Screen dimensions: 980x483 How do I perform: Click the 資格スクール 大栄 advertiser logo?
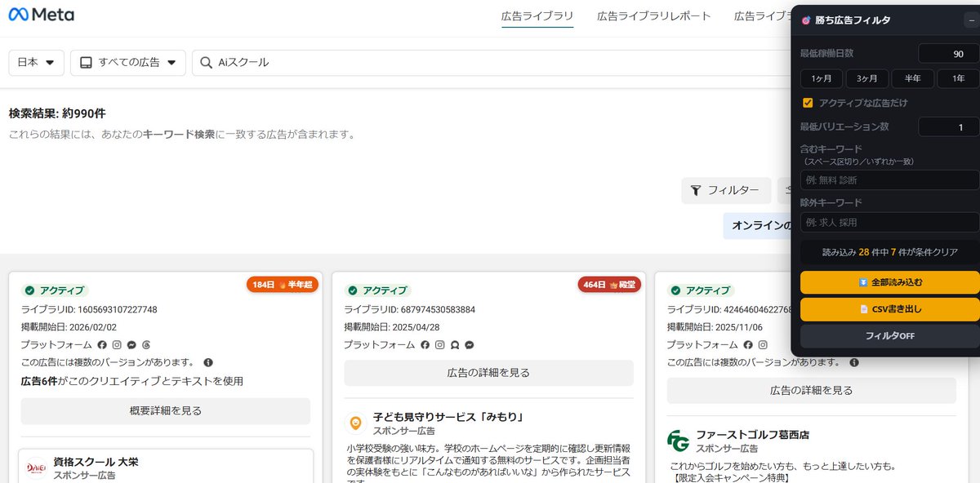(x=36, y=467)
